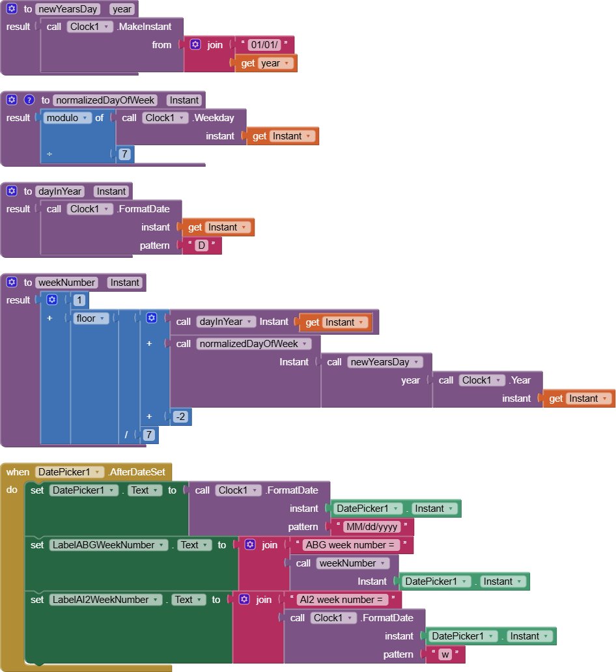Click the divisor 7 in the floor division block

pyautogui.click(x=148, y=435)
